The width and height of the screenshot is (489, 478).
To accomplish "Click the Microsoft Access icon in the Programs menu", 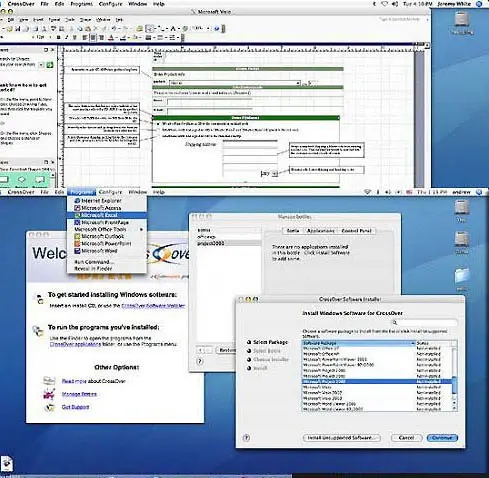I will coord(77,208).
